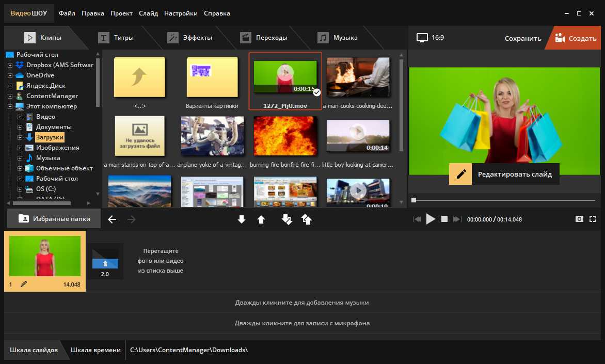Click the Создать button
The image size is (605, 364).
575,38
